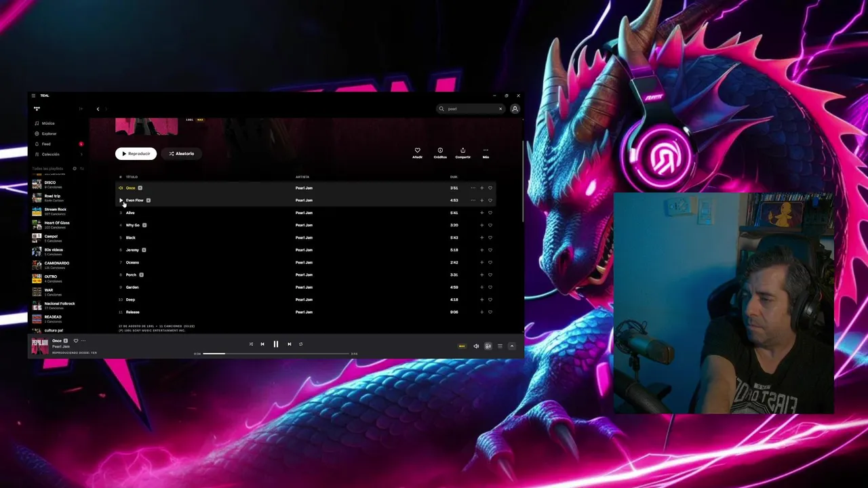Toggle shuffle in the player bar

click(x=251, y=344)
